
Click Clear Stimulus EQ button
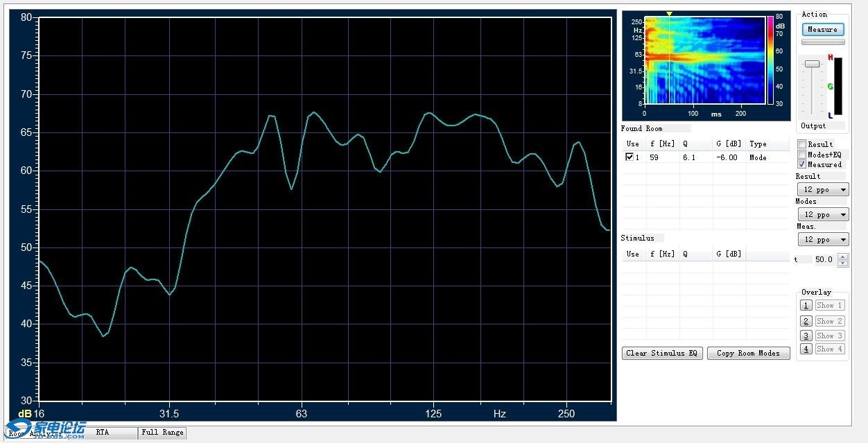[661, 354]
